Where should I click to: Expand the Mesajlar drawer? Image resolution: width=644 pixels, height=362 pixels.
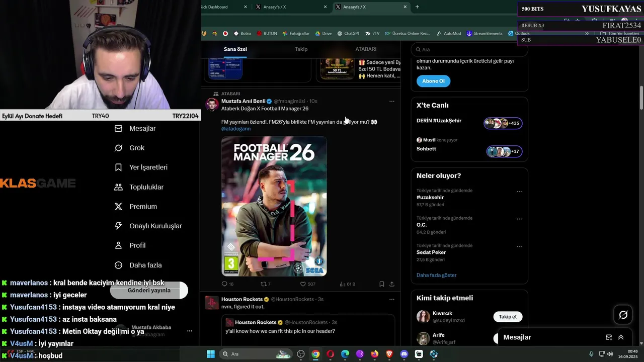pyautogui.click(x=621, y=337)
